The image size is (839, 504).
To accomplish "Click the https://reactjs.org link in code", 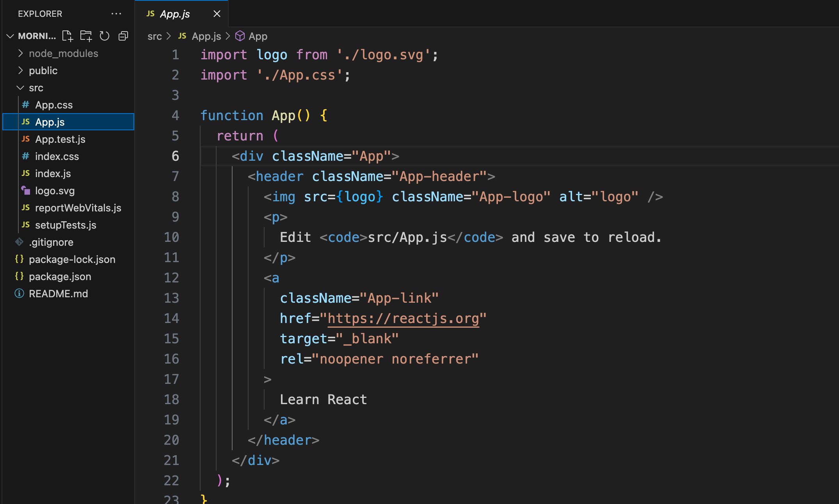I will (403, 319).
